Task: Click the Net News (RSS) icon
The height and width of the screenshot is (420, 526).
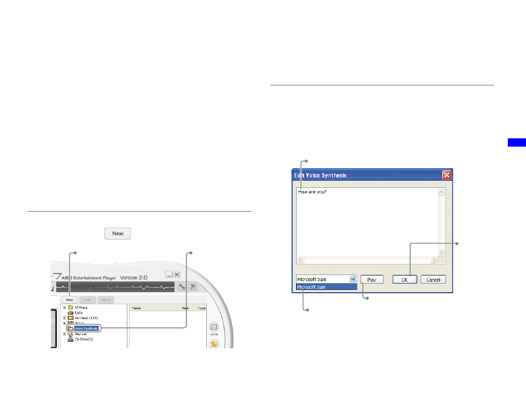Action: pyautogui.click(x=71, y=317)
